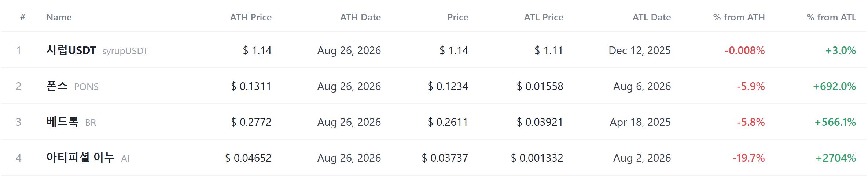Viewport: 868px width, 177px height.
Task: Click the $ 0.2611 price in BR row
Action: coord(448,122)
